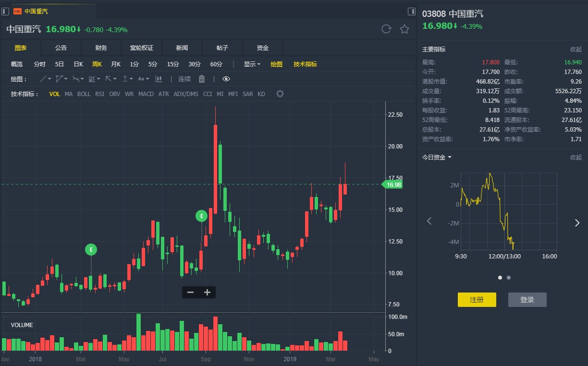Collapse the 今日资金 section via 收起
The image size is (588, 366).
[x=576, y=157]
